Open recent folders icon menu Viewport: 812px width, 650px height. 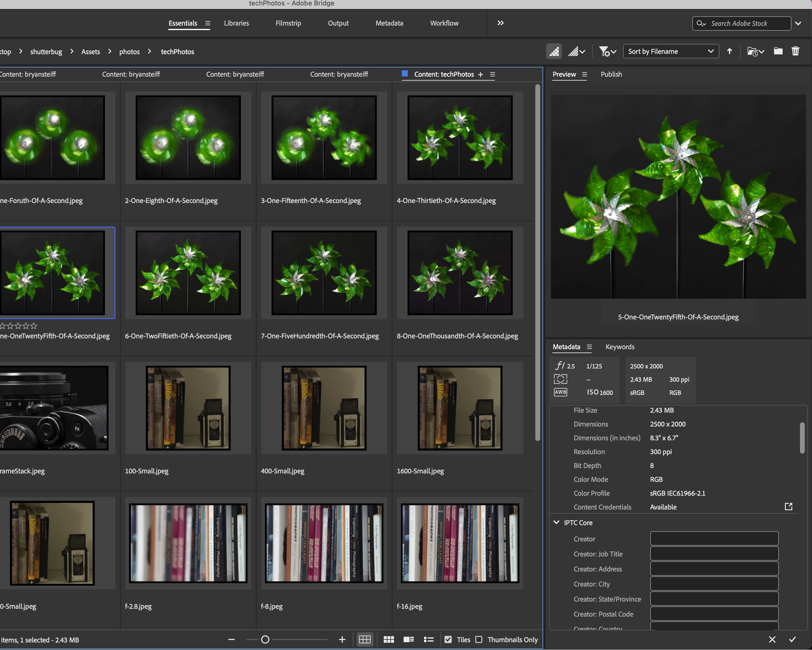(x=755, y=51)
